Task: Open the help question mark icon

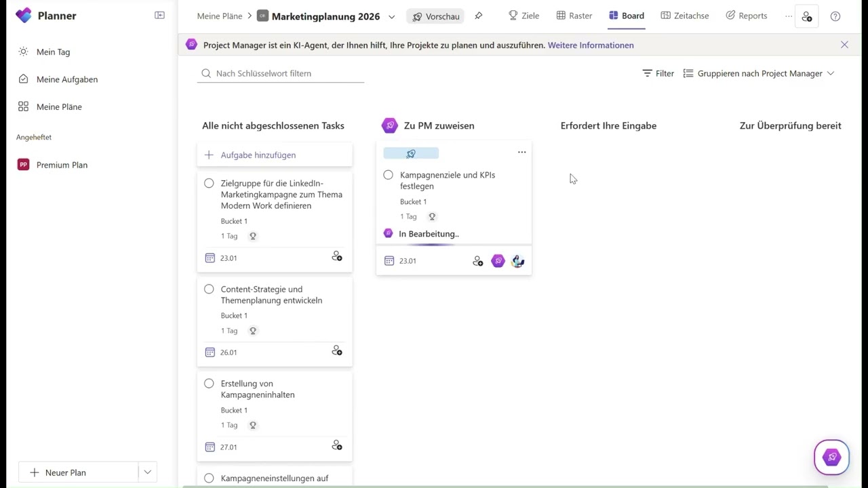Action: pyautogui.click(x=835, y=16)
